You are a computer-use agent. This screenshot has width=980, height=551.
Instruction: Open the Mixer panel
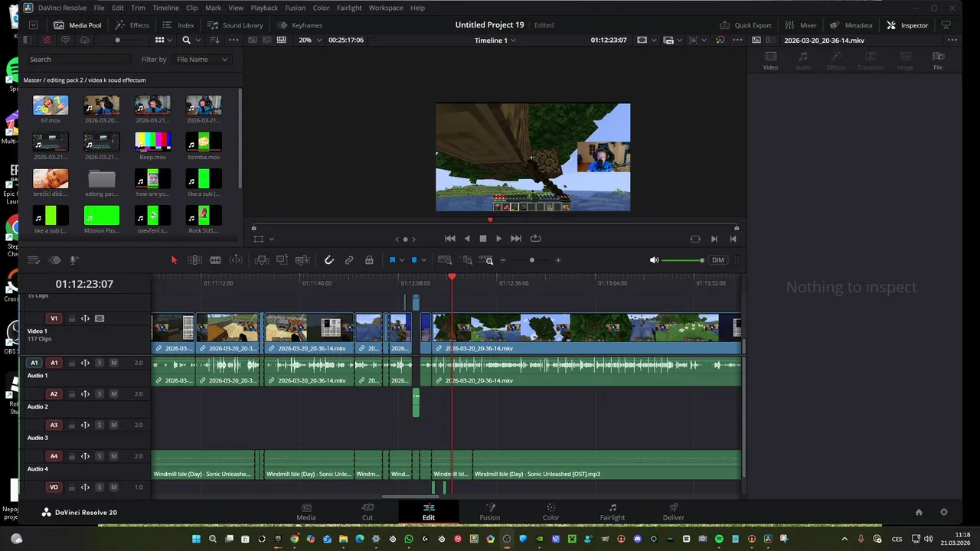click(801, 25)
